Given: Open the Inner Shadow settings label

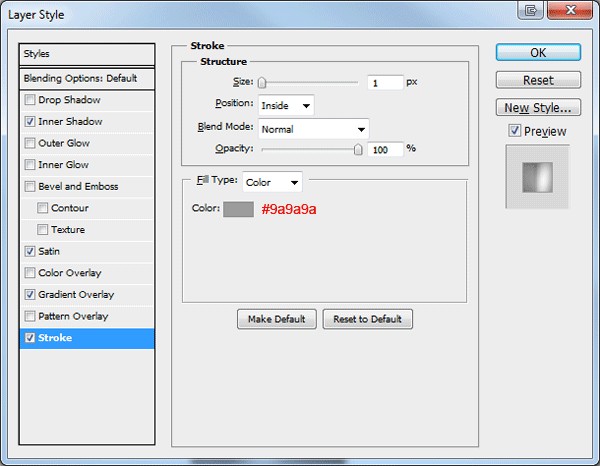Looking at the screenshot, I should (70, 122).
